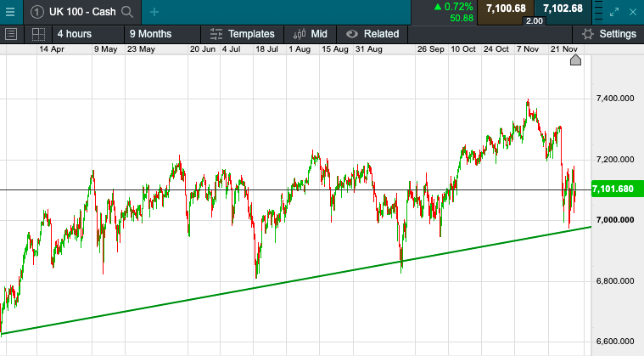This screenshot has width=644, height=356.
Task: Open the hamburger main menu
Action: tap(10, 12)
